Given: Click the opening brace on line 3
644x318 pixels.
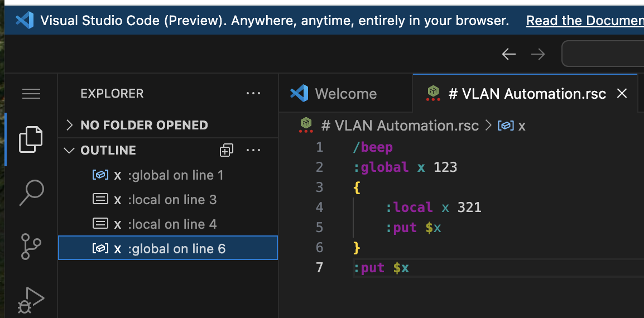Looking at the screenshot, I should point(357,187).
